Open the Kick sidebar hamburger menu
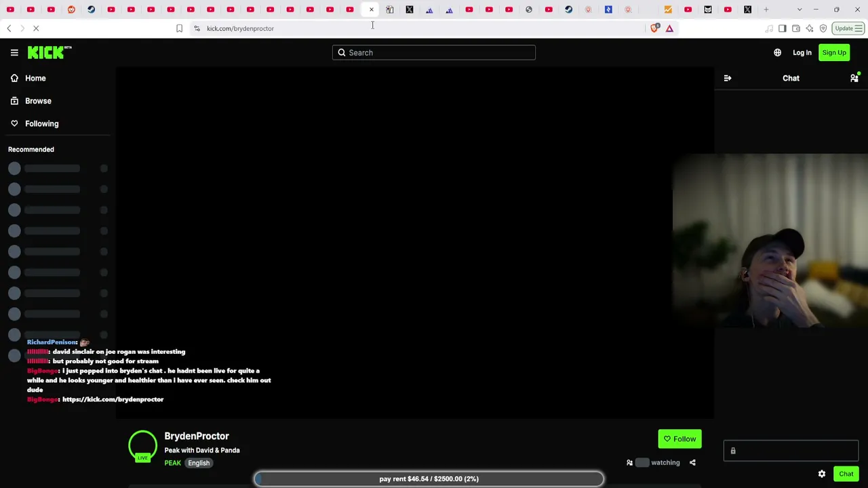Viewport: 868px width, 488px height. 14,53
